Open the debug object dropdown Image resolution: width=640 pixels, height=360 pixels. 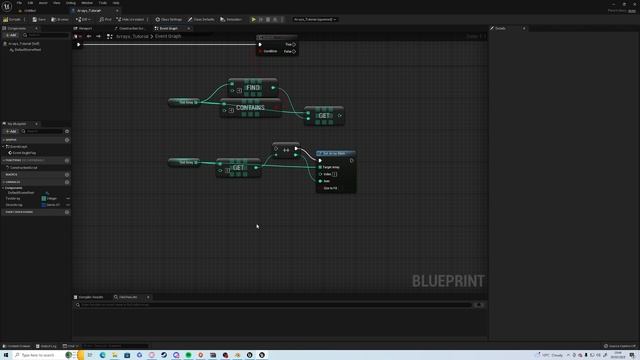[315, 19]
